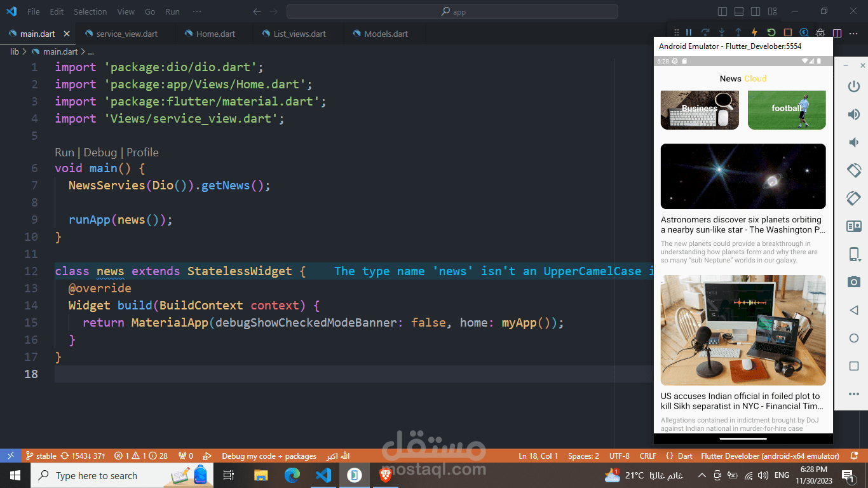Viewport: 868px width, 488px height.
Task: Open Flutter DevTools widget inspector icon
Action: (804, 32)
